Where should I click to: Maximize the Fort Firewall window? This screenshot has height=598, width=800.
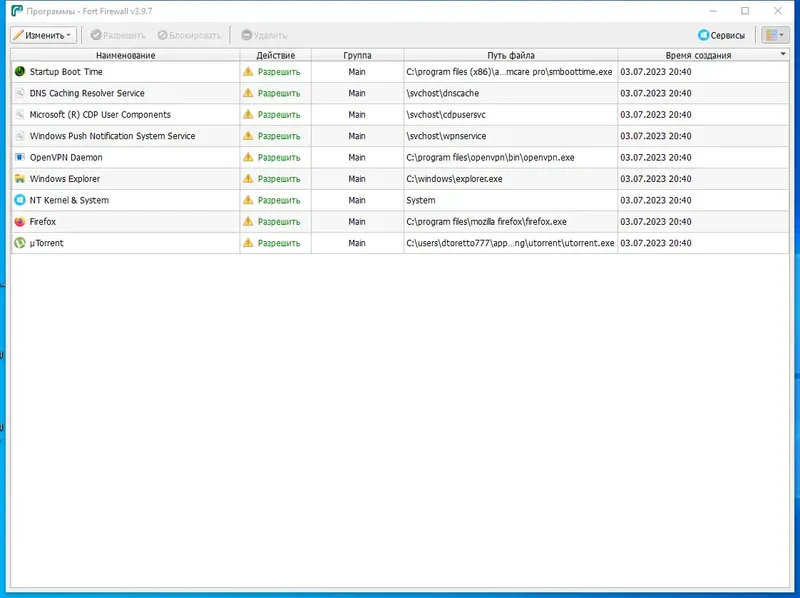point(745,11)
